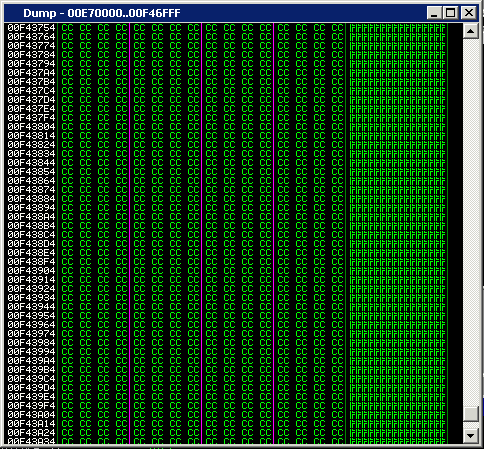This screenshot has height=449, width=484.
Task: Select address 00F43784
Action: point(31,55)
